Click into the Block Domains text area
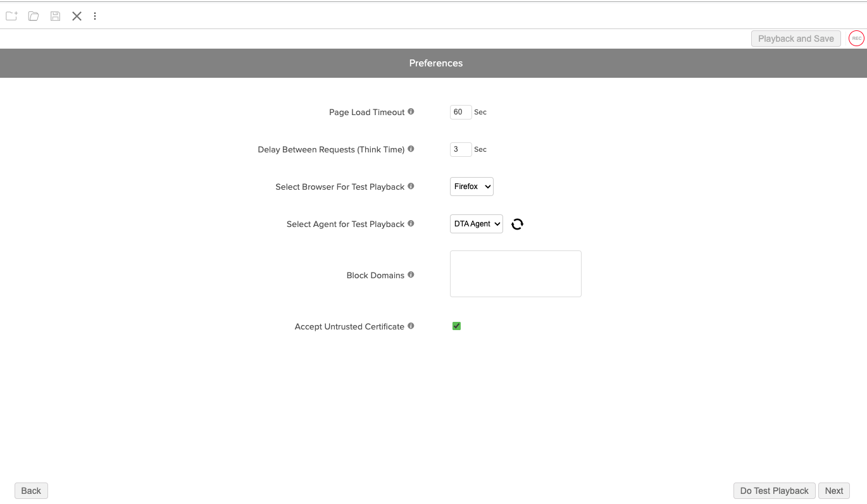Screen dimensions: 867x504 [x=515, y=274]
